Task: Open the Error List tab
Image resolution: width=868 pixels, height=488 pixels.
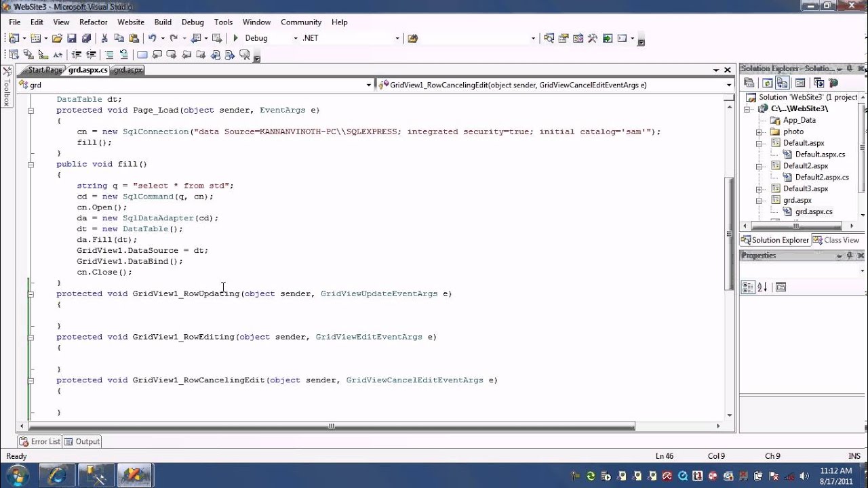Action: 39,441
